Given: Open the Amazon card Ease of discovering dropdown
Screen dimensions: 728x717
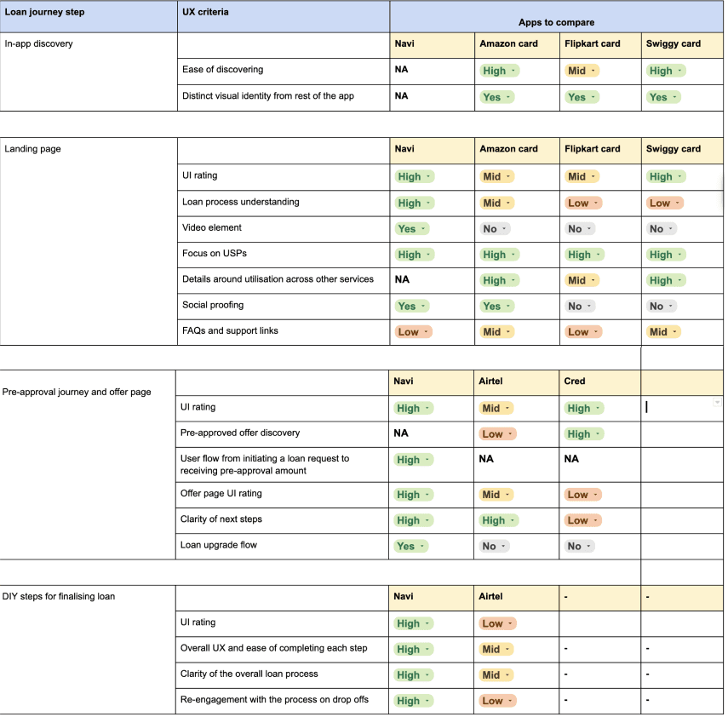Looking at the screenshot, I should coord(499,71).
